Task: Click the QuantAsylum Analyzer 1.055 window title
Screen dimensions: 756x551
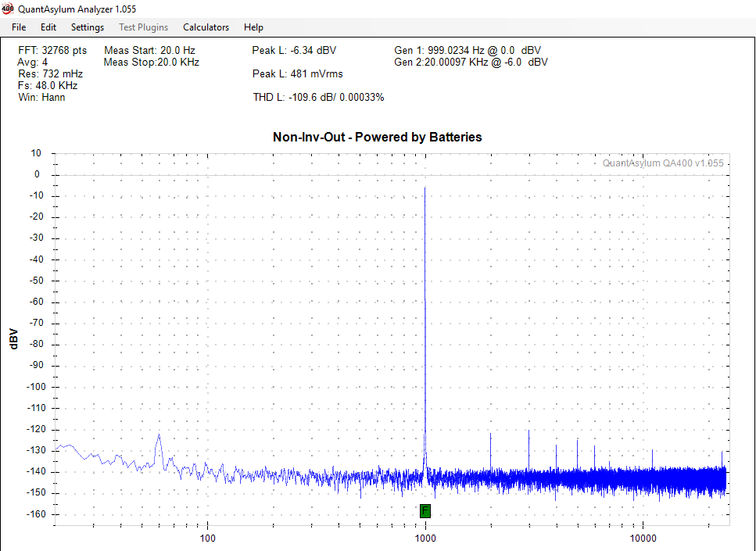Action: tap(77, 9)
